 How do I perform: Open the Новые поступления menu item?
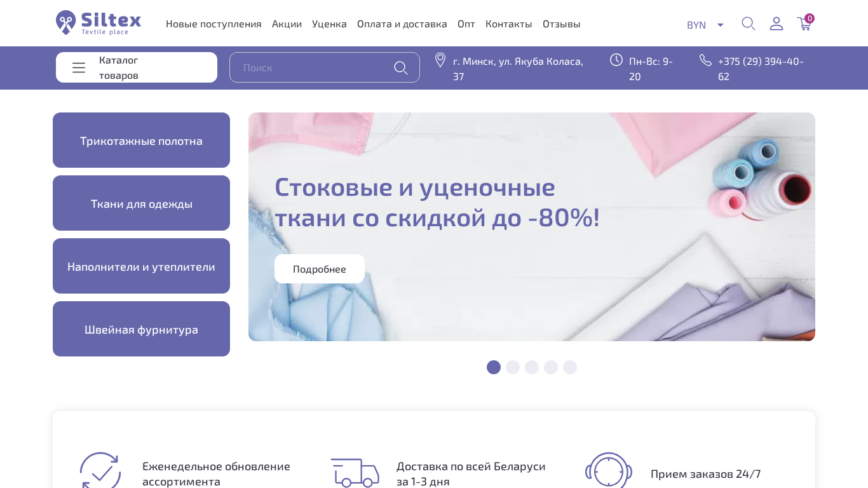point(214,24)
